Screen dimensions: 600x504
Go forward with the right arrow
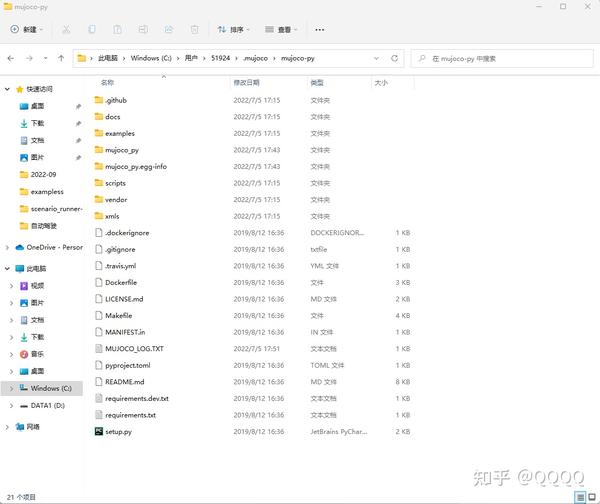(x=29, y=59)
